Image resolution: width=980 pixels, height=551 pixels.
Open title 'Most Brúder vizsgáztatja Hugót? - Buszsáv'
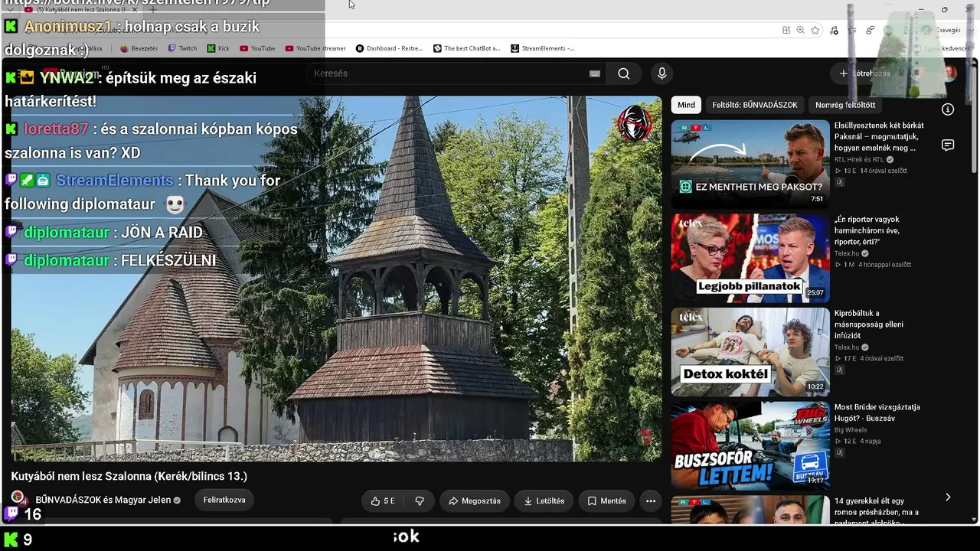[x=877, y=412]
